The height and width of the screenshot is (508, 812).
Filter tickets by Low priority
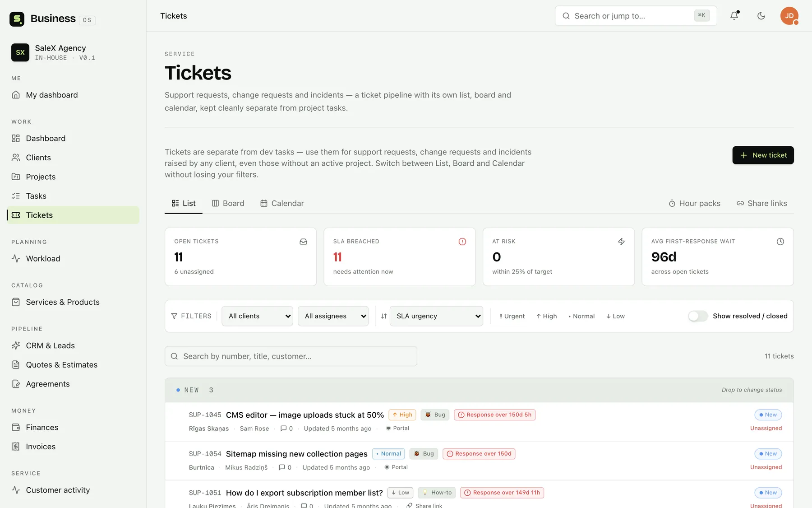point(615,316)
